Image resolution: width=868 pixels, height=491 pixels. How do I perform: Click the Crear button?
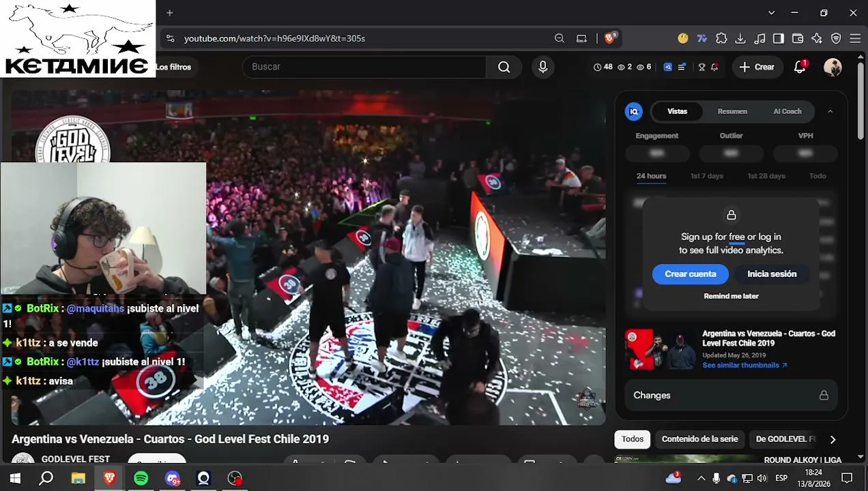pos(757,67)
